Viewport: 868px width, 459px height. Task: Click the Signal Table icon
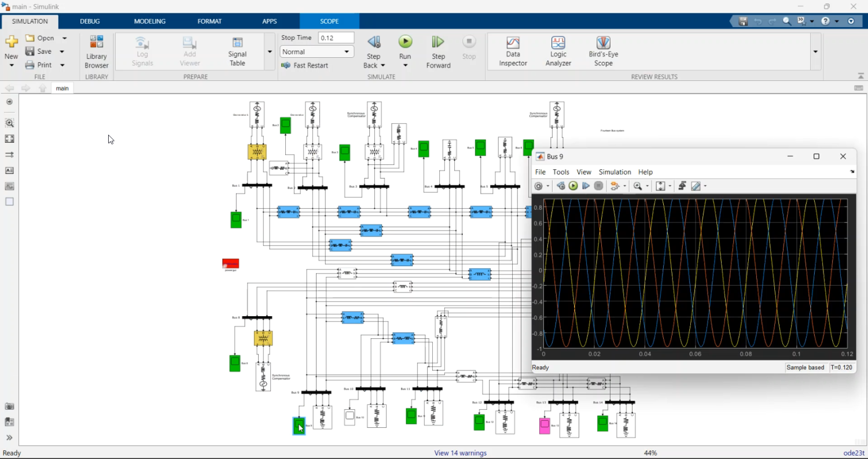237,51
